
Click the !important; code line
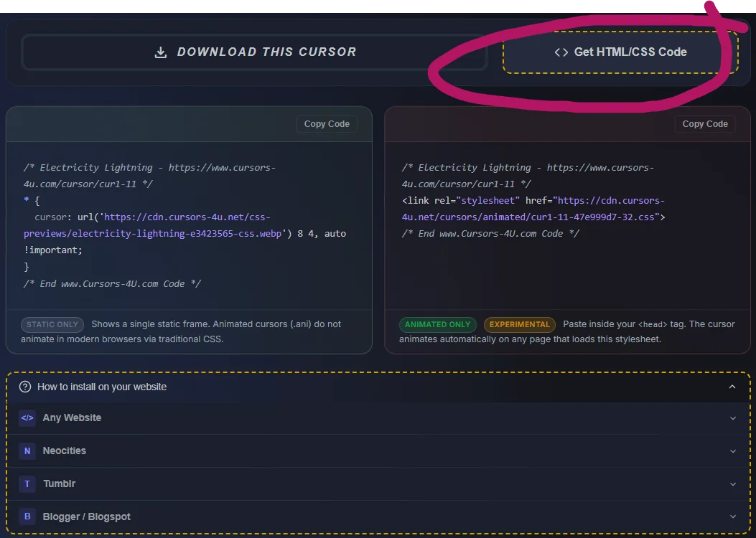(x=53, y=250)
